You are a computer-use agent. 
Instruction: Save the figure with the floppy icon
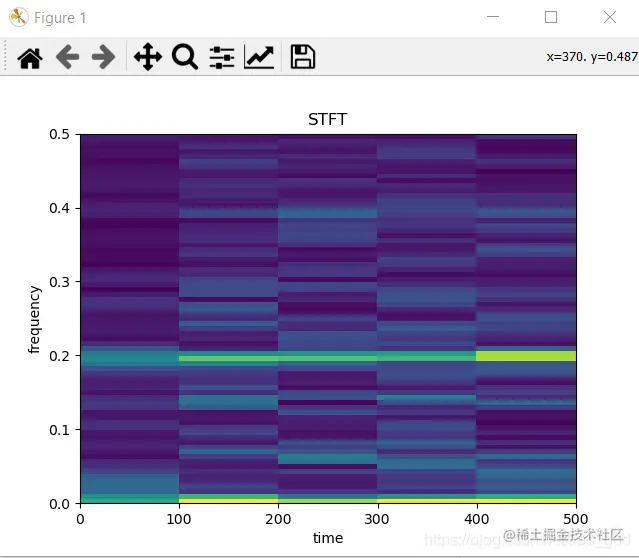(302, 57)
